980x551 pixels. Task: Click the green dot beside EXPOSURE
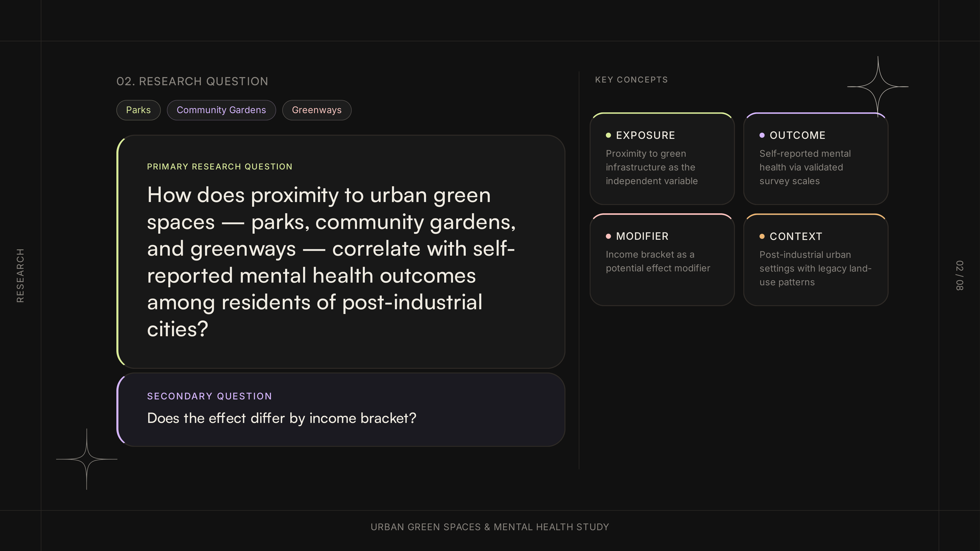pyautogui.click(x=608, y=135)
